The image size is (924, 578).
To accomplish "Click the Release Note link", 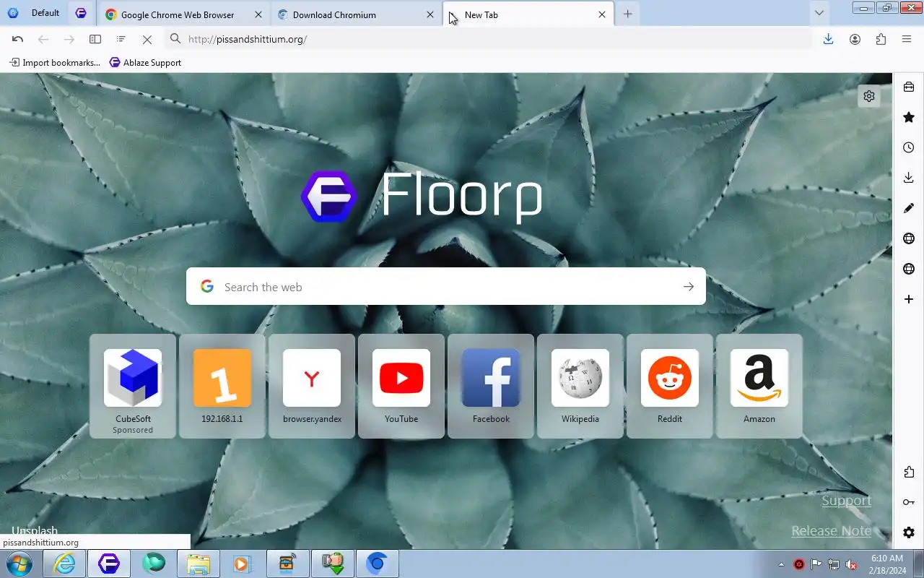I will (831, 531).
